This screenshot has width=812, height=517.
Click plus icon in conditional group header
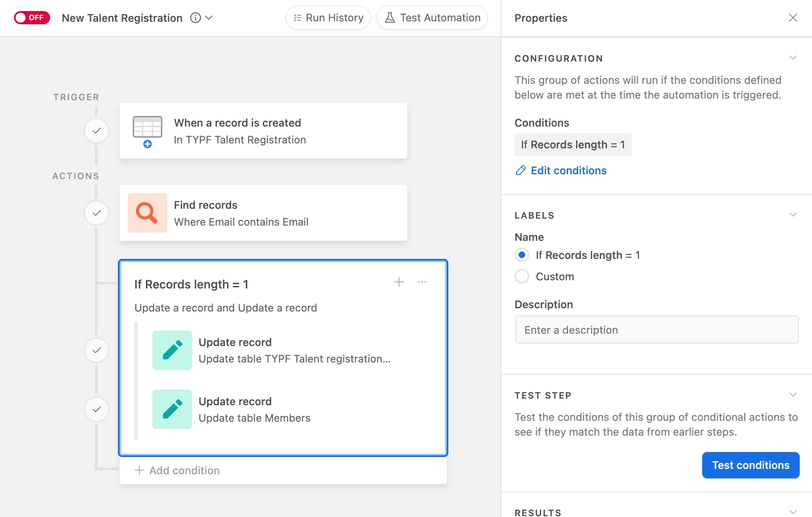pyautogui.click(x=399, y=282)
